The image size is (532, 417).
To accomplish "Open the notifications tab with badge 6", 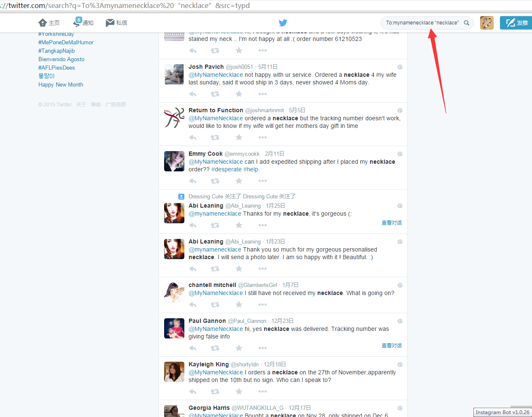I will point(83,22).
